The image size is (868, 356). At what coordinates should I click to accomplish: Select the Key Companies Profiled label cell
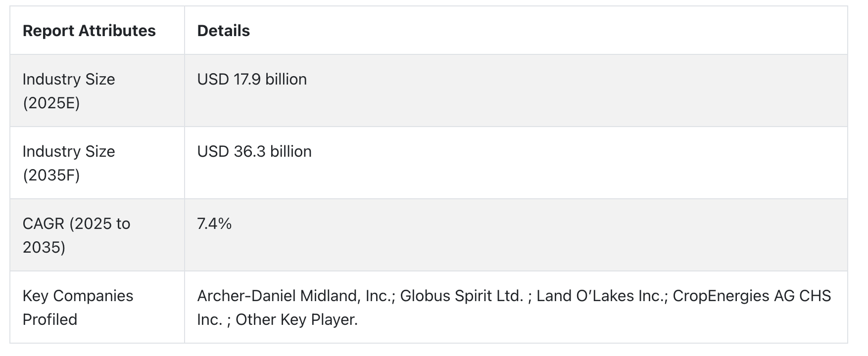click(97, 307)
